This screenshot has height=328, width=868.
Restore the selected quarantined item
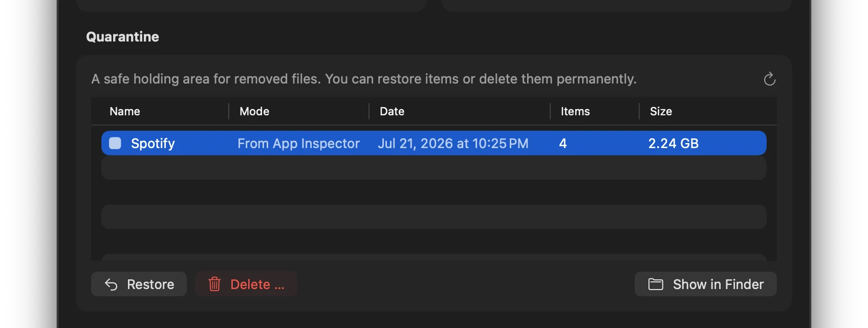(139, 284)
